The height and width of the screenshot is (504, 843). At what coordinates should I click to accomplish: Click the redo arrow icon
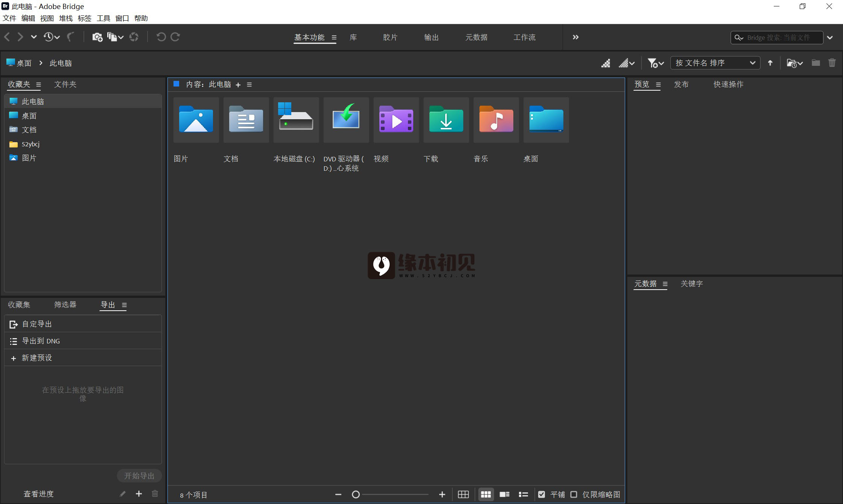[x=175, y=37]
